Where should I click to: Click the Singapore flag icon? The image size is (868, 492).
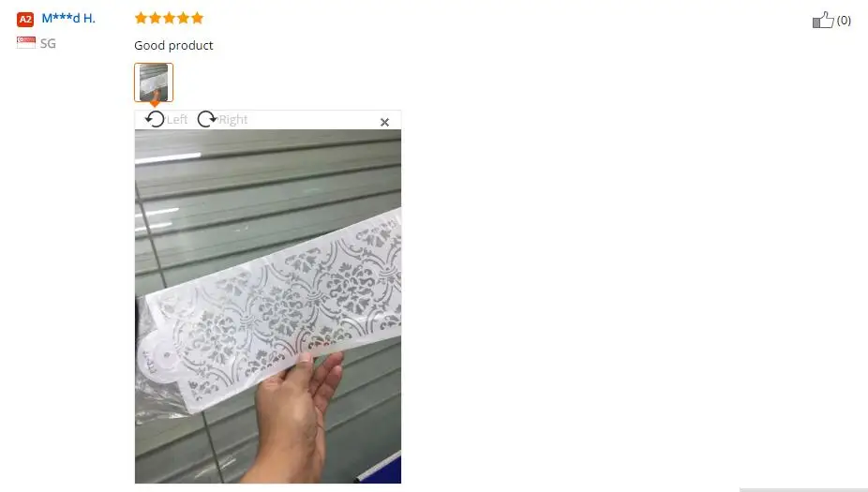point(26,42)
